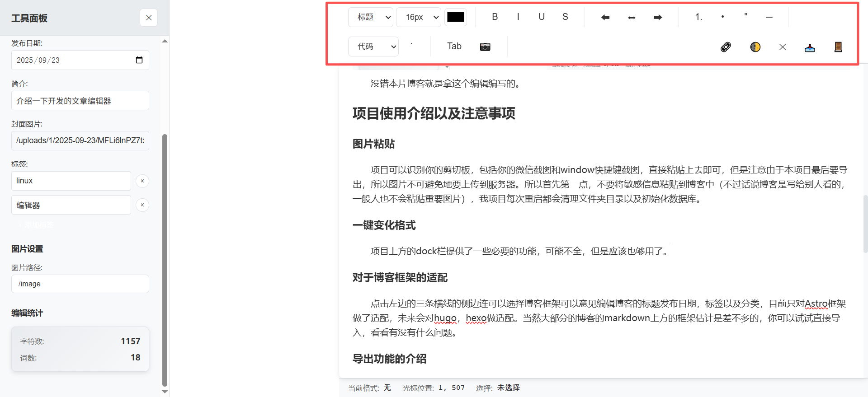This screenshot has height=397, width=868.
Task: Open the 标题 heading dropdown
Action: tap(371, 17)
